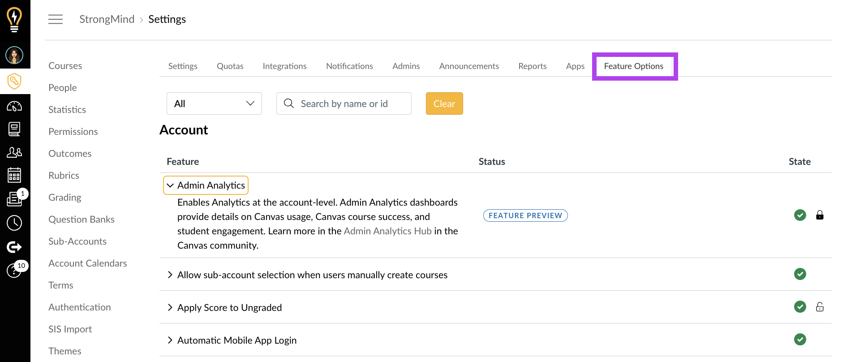Select the Feature Options tab
The width and height of the screenshot is (868, 362).
pyautogui.click(x=634, y=66)
